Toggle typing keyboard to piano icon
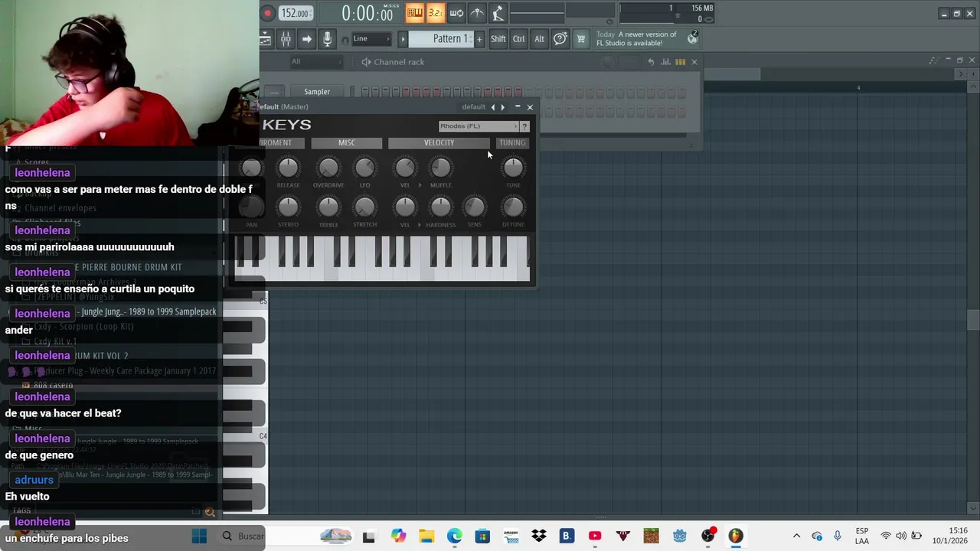 415,12
